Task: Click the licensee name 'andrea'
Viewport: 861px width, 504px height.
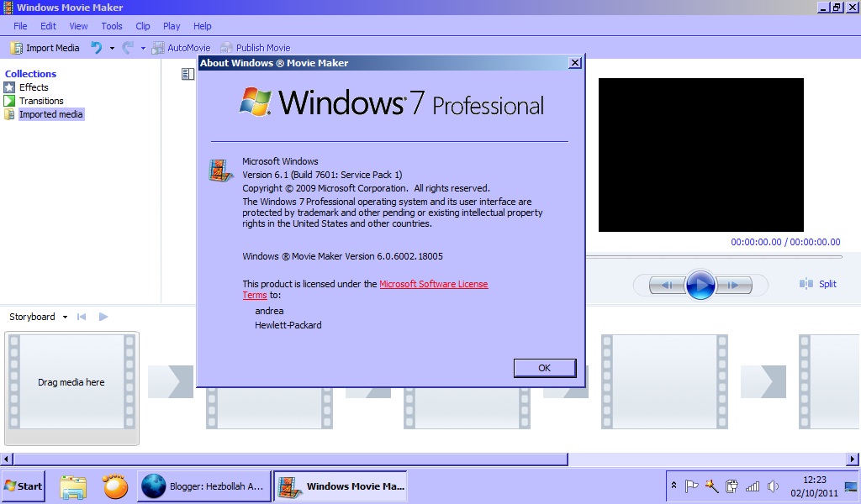Action: (269, 311)
